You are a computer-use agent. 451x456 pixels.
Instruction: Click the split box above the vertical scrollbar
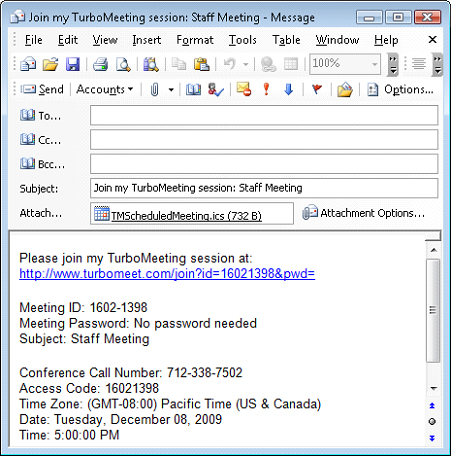pos(433,237)
